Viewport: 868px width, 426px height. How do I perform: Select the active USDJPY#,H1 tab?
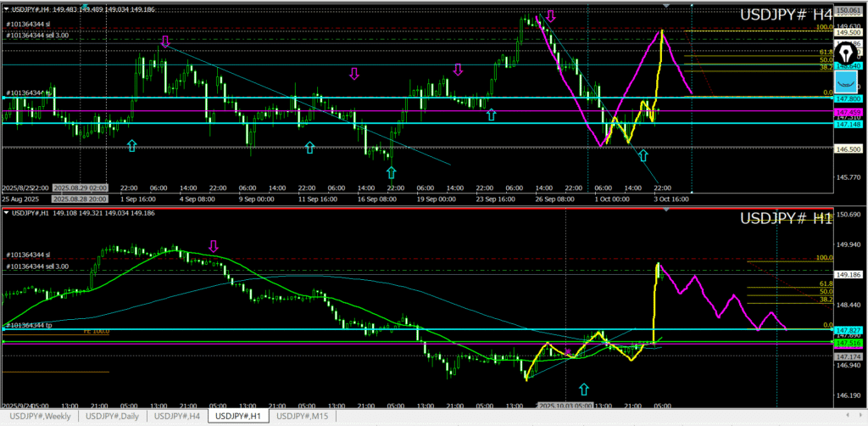tap(238, 416)
